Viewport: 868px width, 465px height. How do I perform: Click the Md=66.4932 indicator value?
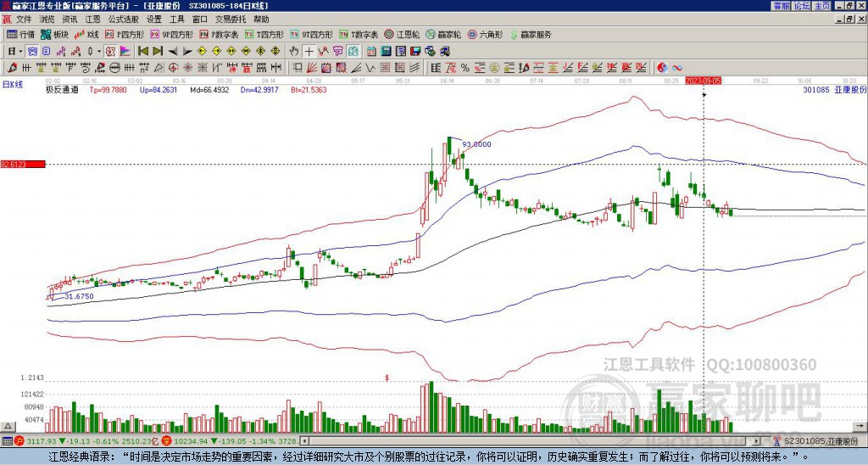tap(209, 89)
